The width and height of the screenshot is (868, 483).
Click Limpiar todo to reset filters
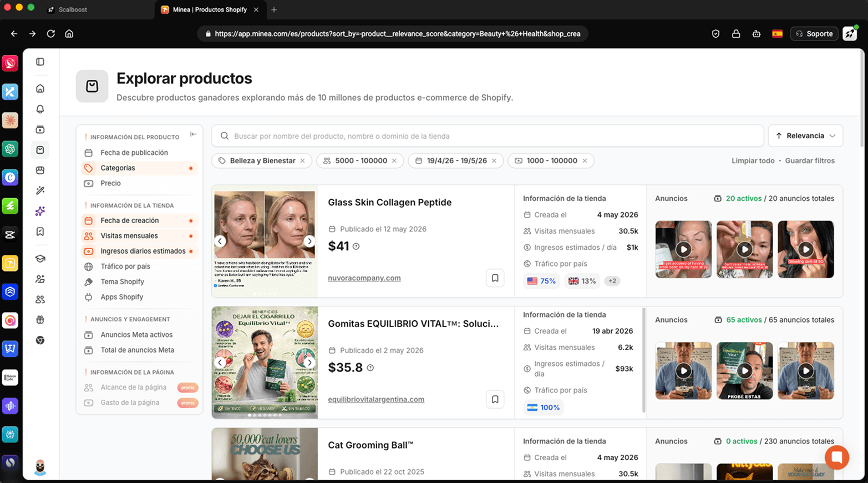pyautogui.click(x=753, y=161)
